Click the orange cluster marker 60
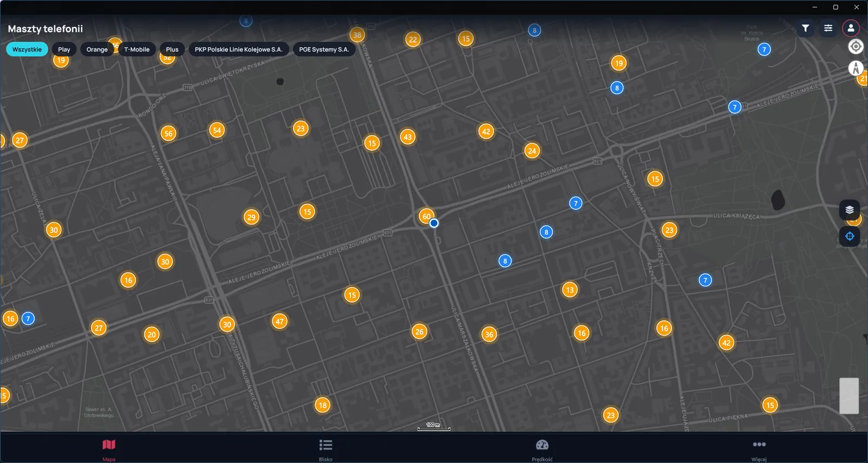The width and height of the screenshot is (868, 463). click(426, 216)
